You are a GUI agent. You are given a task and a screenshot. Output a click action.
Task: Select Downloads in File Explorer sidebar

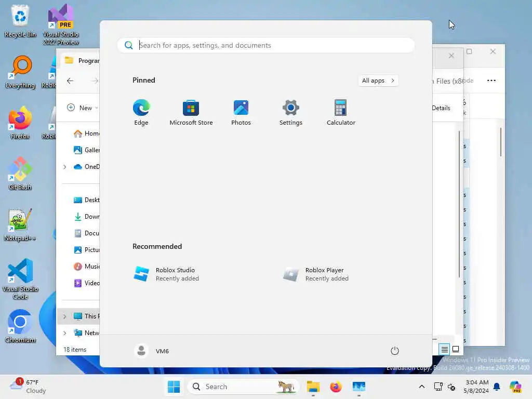click(86, 217)
